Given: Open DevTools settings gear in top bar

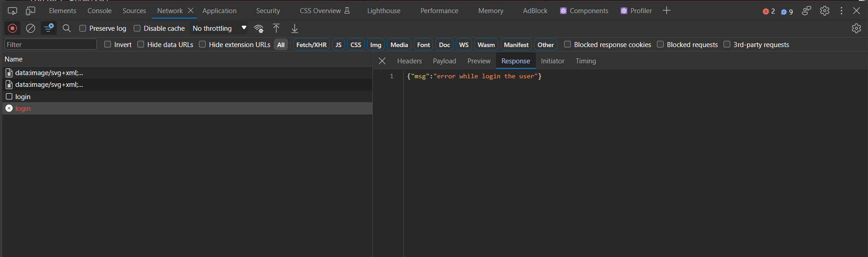Looking at the screenshot, I should (825, 11).
